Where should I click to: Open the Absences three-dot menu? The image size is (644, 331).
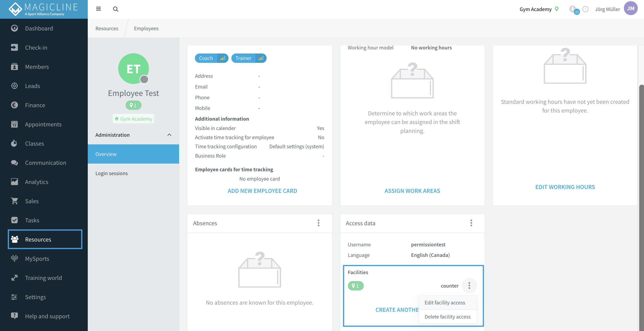tap(318, 223)
